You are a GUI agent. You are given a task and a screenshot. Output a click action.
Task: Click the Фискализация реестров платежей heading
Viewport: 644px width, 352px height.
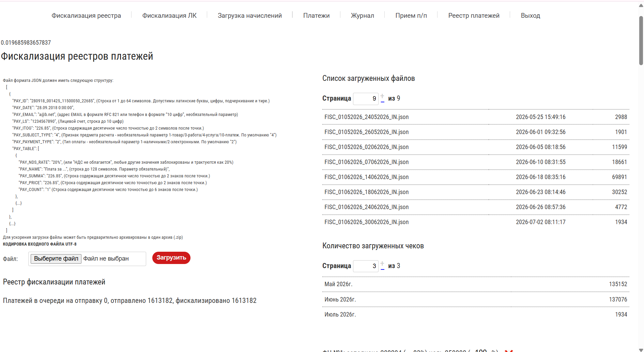[77, 56]
